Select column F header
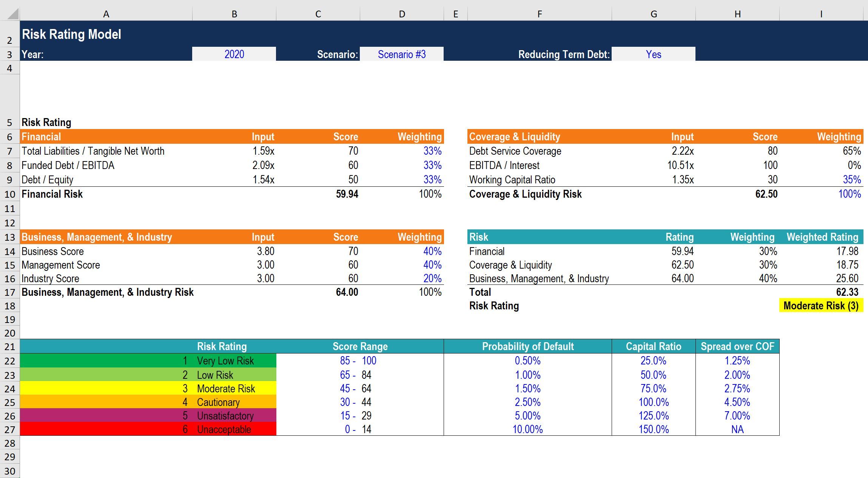This screenshot has height=478, width=868. click(x=540, y=14)
